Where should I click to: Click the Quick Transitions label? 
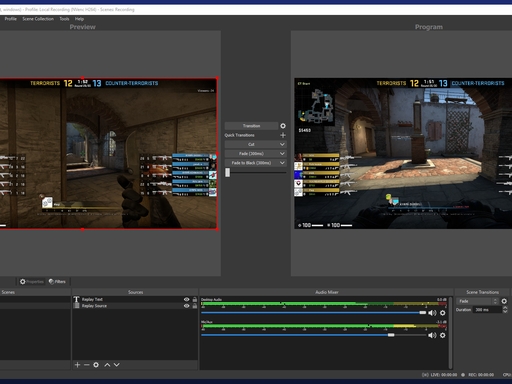tap(239, 135)
